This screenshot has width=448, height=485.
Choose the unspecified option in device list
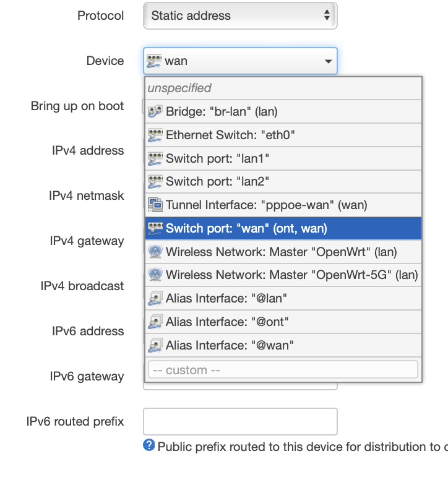283,88
